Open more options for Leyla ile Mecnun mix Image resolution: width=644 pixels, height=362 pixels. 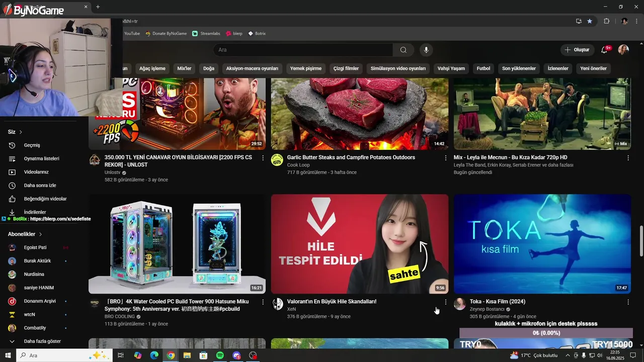pyautogui.click(x=628, y=158)
